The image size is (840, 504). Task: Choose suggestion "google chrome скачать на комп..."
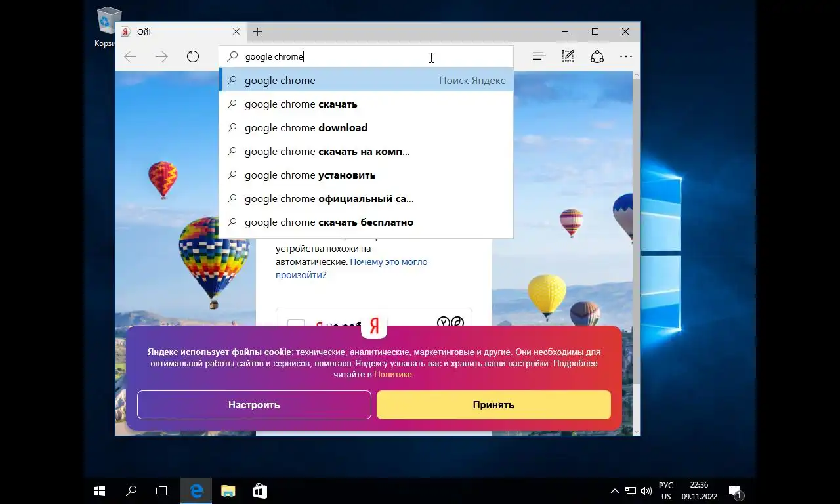366,151
